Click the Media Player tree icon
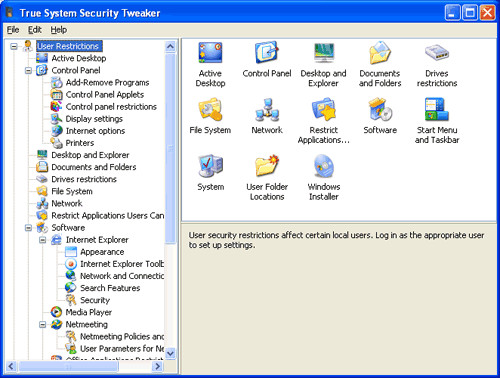Image resolution: width=500 pixels, height=378 pixels. (x=56, y=312)
